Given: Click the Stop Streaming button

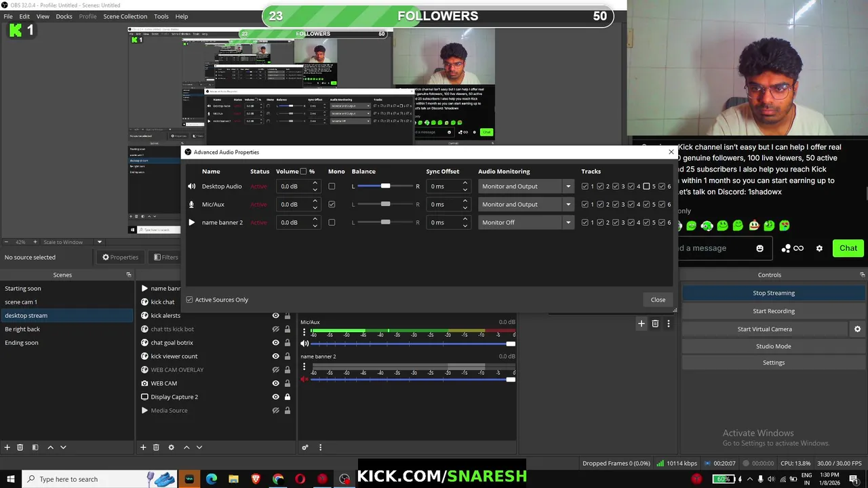Looking at the screenshot, I should coord(774,293).
